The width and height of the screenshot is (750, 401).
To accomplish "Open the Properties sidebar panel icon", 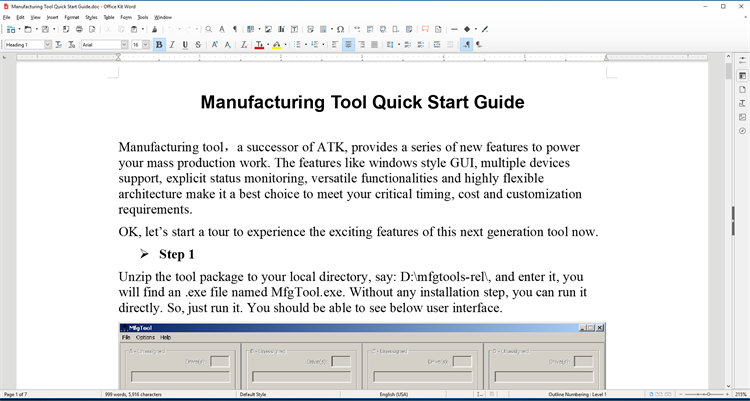I will 742,76.
